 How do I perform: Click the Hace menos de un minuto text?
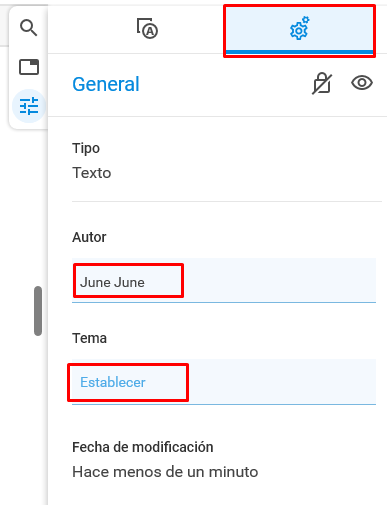(165, 472)
